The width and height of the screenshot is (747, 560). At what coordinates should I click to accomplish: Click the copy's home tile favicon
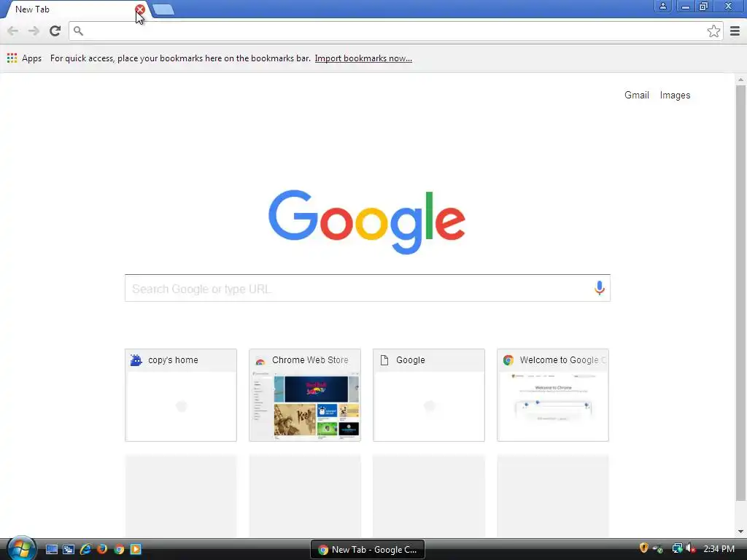[x=136, y=360]
